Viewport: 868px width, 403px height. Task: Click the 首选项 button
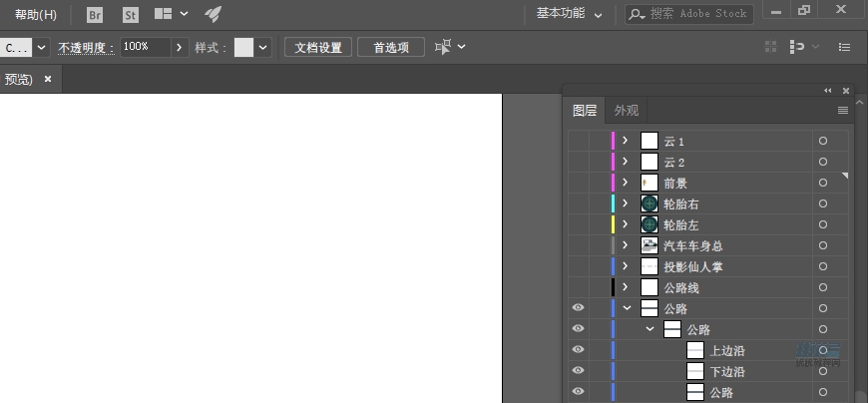pos(391,47)
